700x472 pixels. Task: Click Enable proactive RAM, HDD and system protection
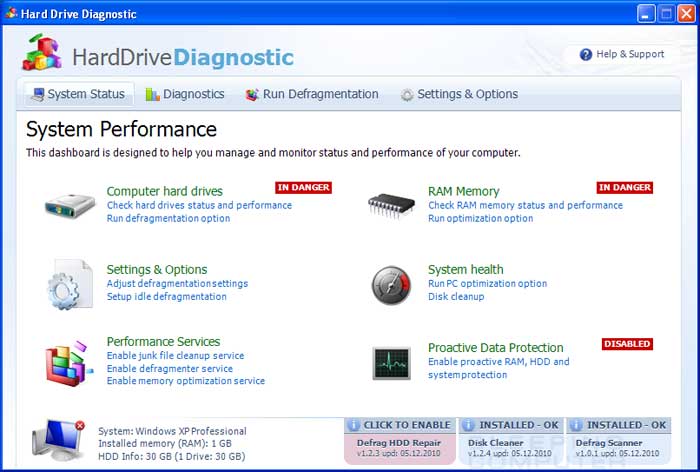point(499,368)
